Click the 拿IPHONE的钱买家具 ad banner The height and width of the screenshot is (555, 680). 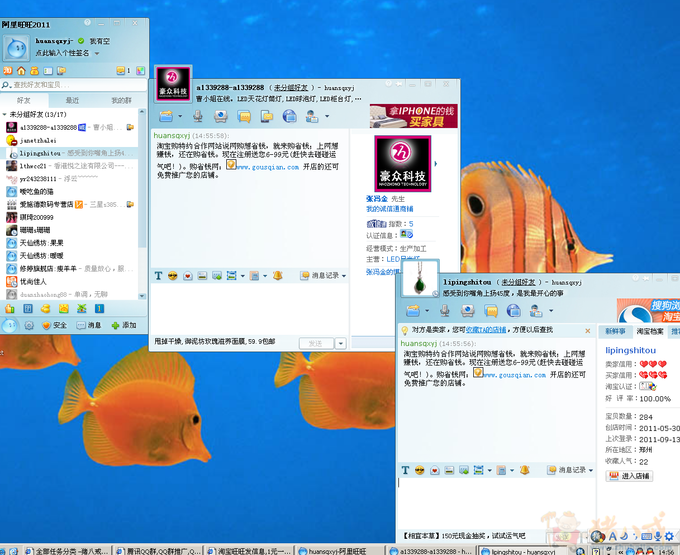pyautogui.click(x=413, y=116)
